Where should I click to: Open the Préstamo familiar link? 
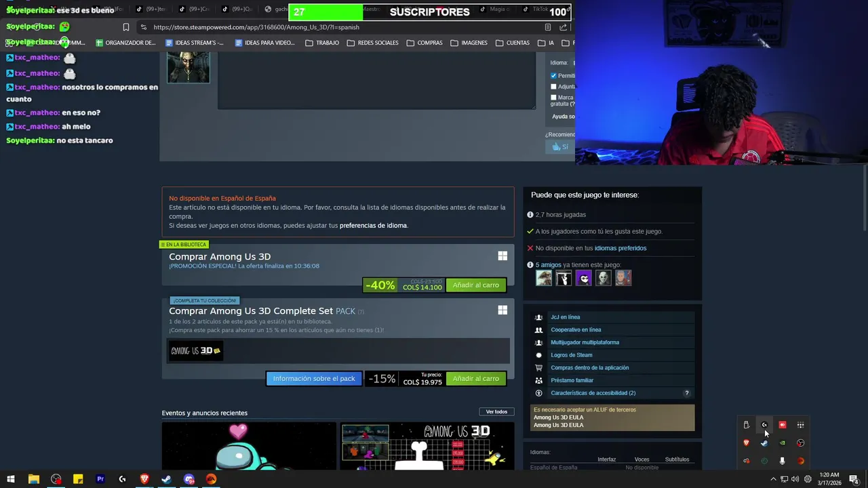coord(572,380)
